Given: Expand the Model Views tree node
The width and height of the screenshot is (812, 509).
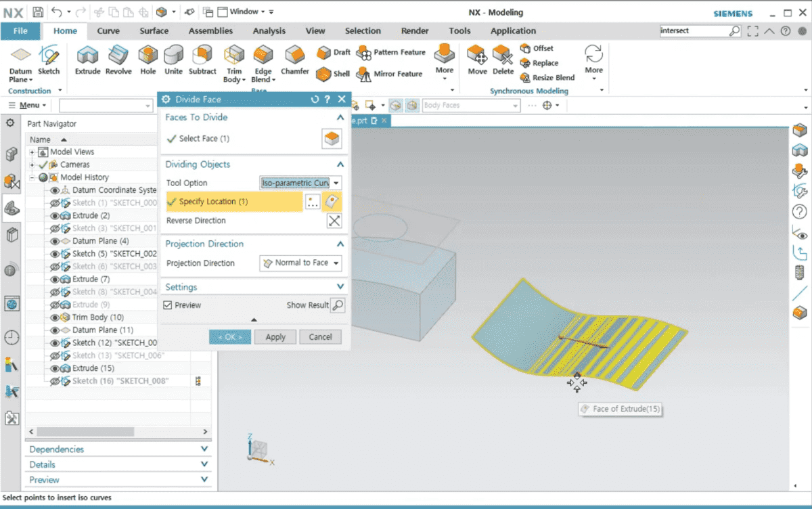Looking at the screenshot, I should coord(32,152).
